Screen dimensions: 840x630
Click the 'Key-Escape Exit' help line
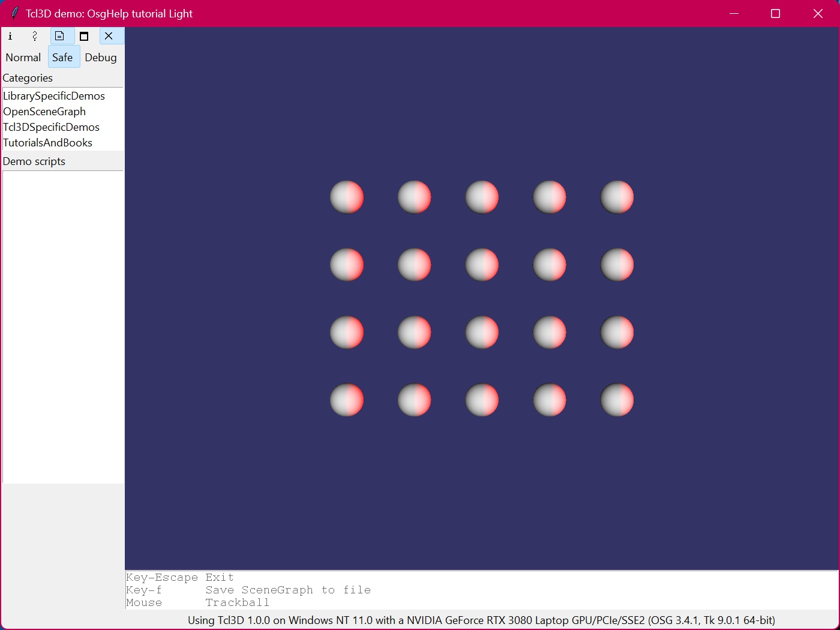click(x=180, y=577)
